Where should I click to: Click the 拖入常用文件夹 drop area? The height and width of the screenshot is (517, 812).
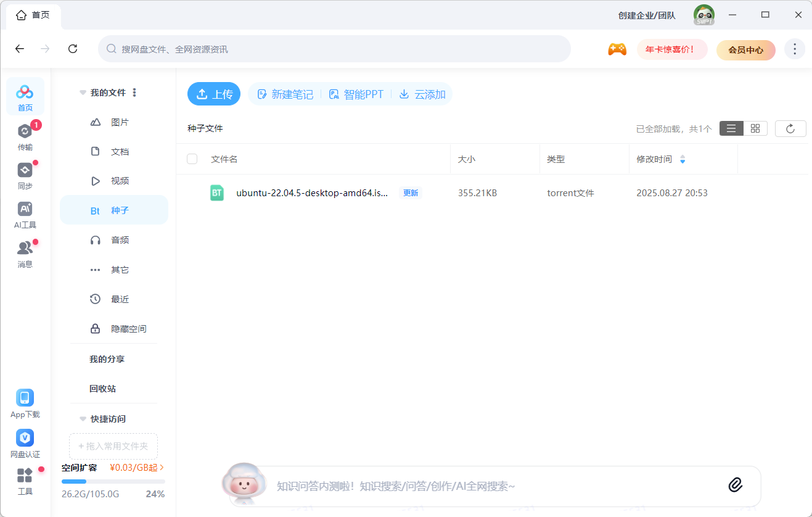click(113, 446)
